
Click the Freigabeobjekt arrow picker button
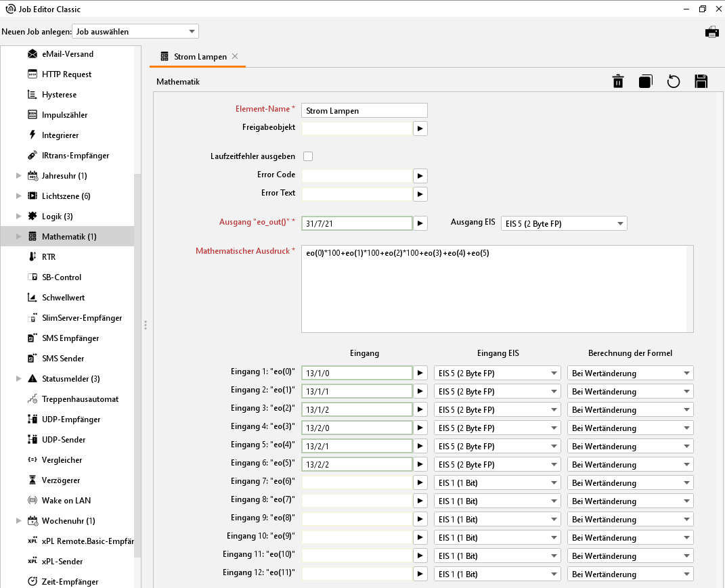click(420, 128)
